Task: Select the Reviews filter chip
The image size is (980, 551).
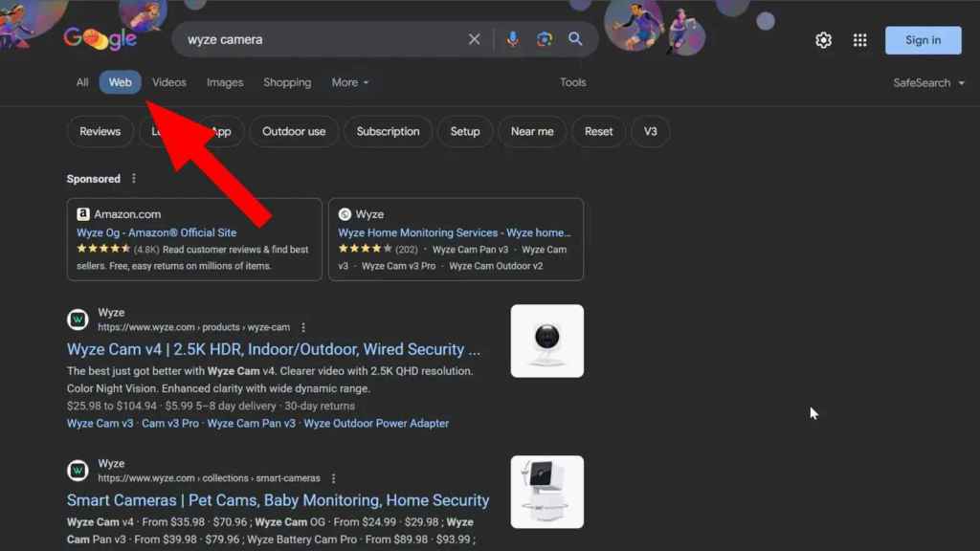Action: 100,132
